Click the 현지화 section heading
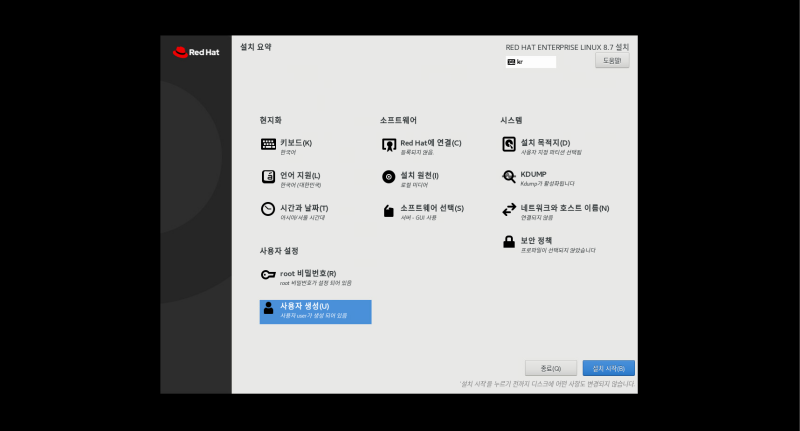800x431 pixels. point(270,120)
